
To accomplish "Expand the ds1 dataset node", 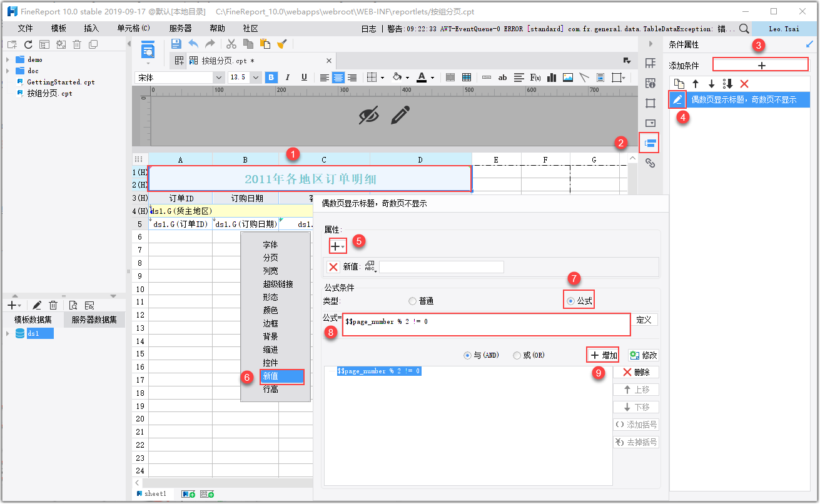I will 8,333.
